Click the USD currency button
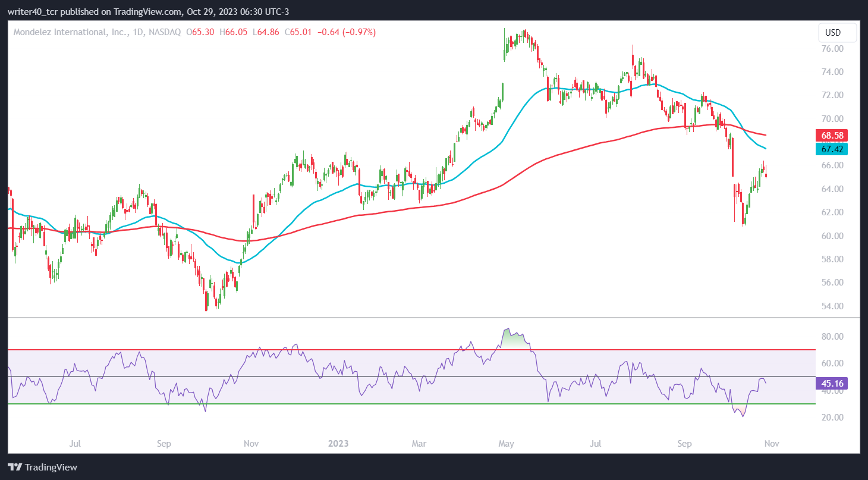 (x=838, y=32)
